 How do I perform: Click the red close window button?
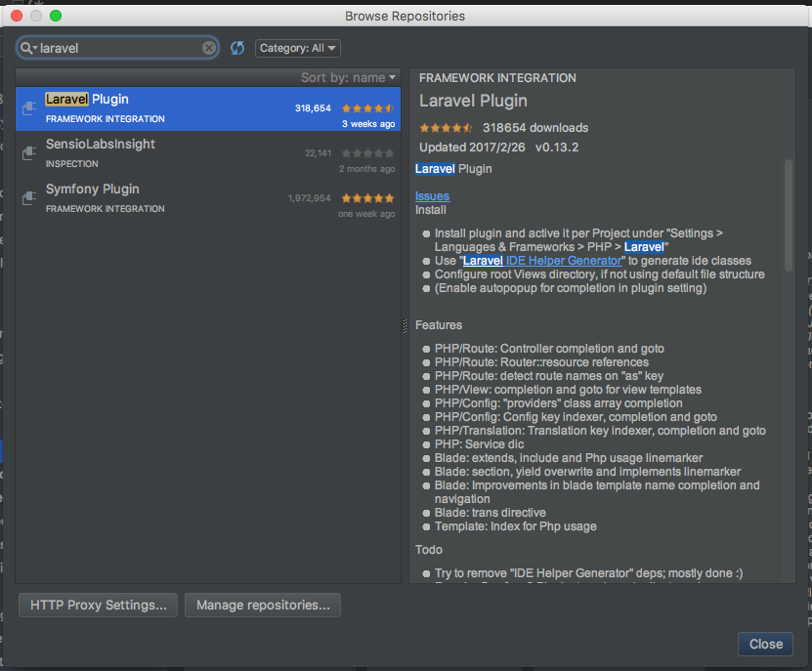(x=17, y=16)
